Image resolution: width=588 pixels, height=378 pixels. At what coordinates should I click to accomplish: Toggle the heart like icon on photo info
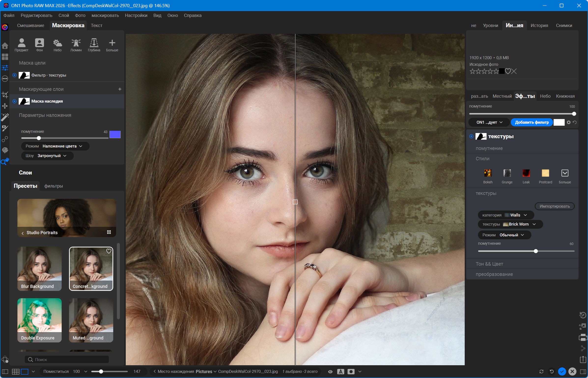(508, 71)
